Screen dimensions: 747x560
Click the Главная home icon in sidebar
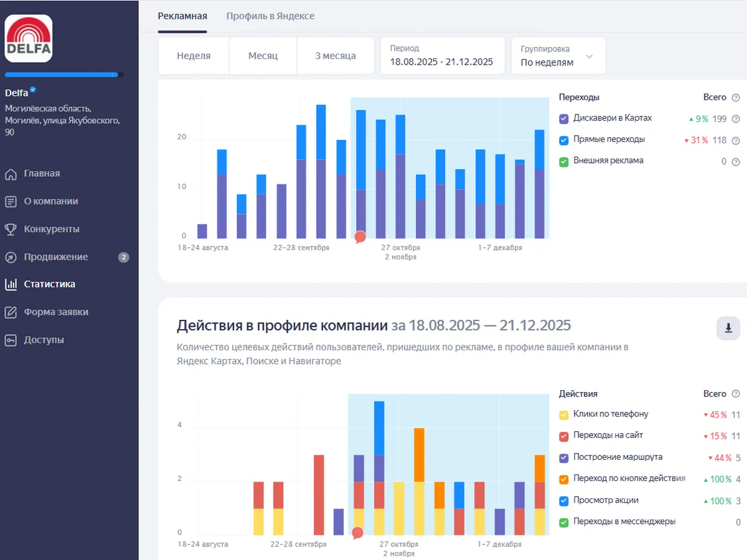(11, 174)
